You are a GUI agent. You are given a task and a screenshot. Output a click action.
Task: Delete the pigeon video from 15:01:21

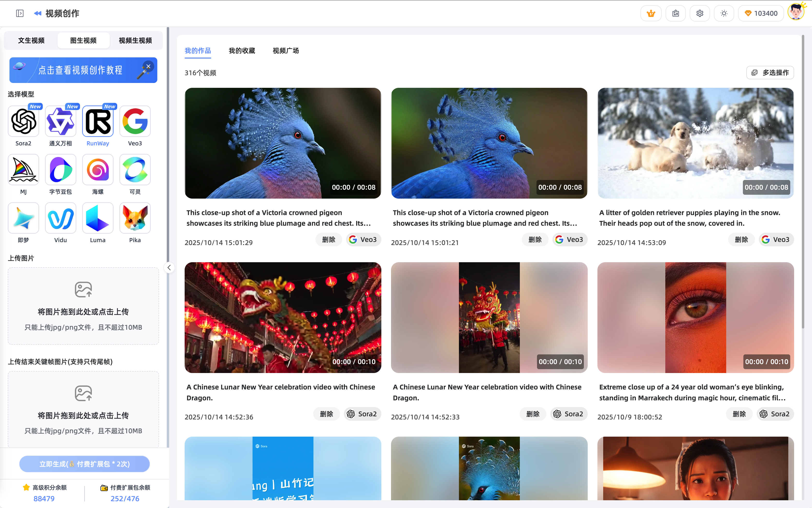(535, 239)
